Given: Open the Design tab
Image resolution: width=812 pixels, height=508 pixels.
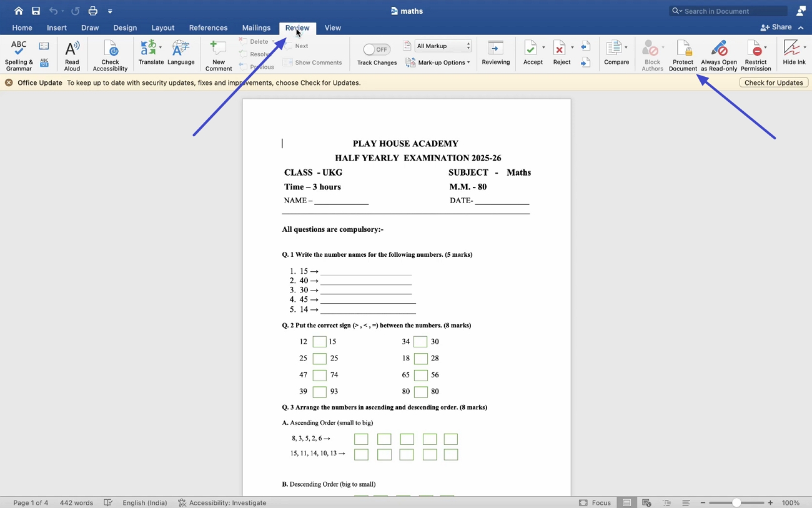Looking at the screenshot, I should click(x=125, y=27).
